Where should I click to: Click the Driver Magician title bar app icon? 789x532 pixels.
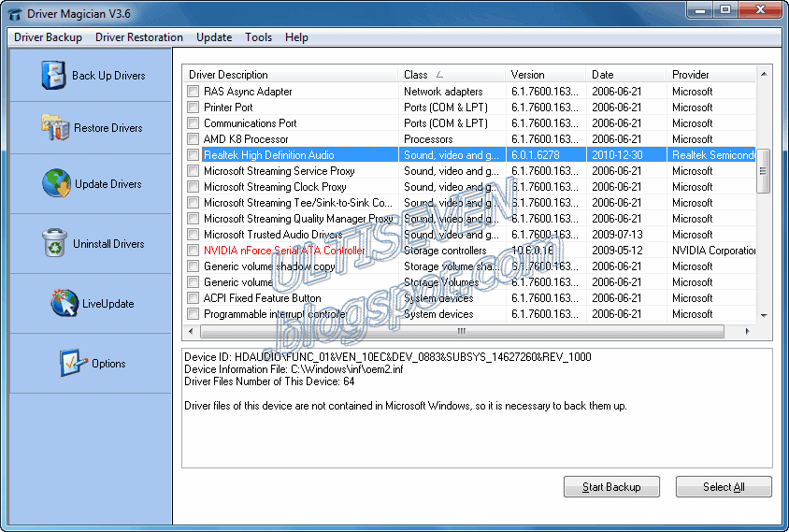pos(16,14)
